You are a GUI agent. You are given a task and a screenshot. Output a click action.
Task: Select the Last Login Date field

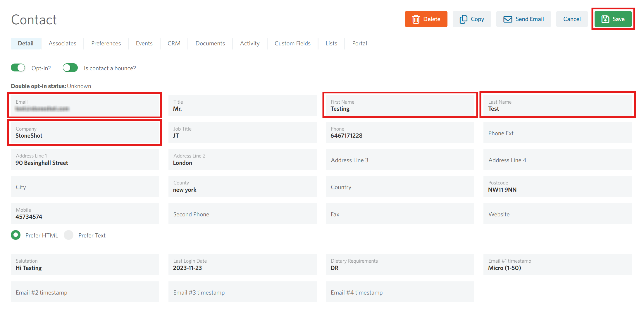(242, 265)
